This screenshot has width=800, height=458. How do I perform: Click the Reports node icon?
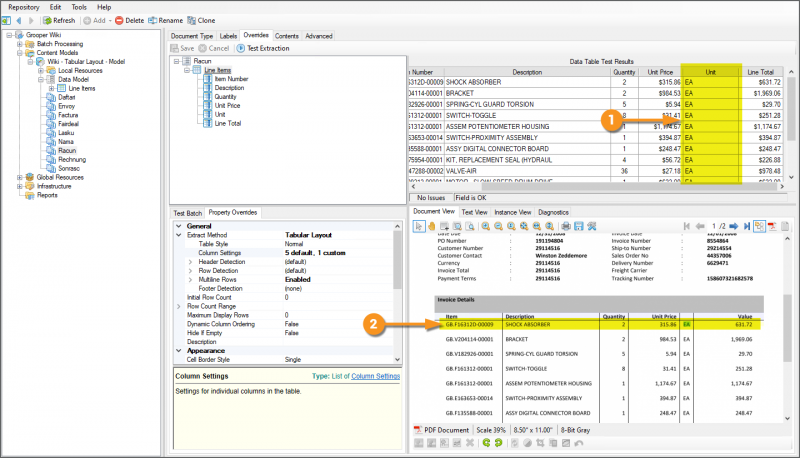click(x=30, y=195)
